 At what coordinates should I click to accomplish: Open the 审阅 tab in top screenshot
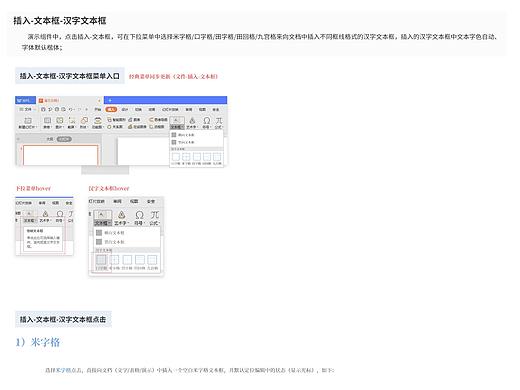(x=189, y=109)
